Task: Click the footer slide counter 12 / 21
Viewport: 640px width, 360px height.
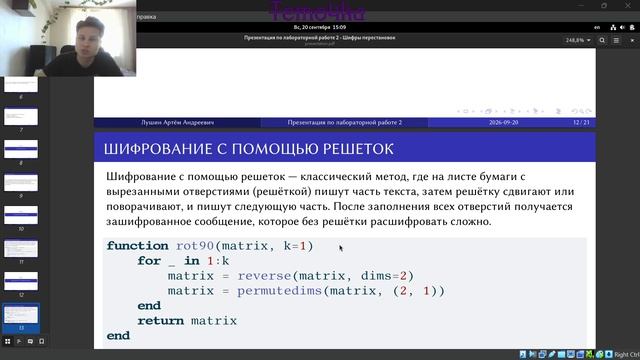Action: (581, 122)
